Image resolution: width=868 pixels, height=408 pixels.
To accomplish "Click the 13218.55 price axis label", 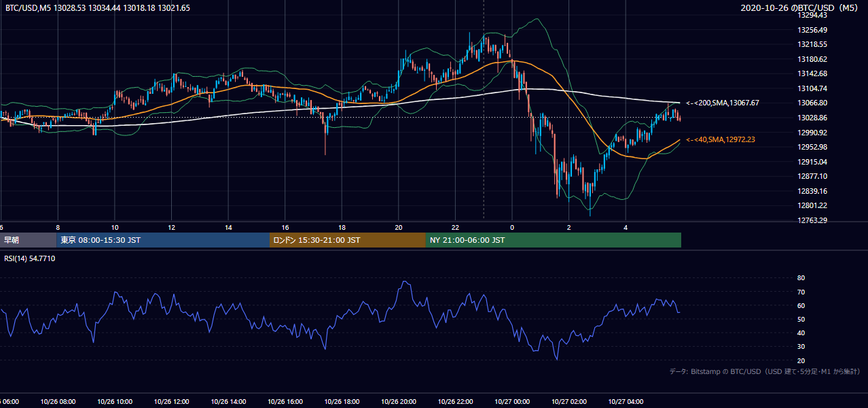I will (x=812, y=44).
